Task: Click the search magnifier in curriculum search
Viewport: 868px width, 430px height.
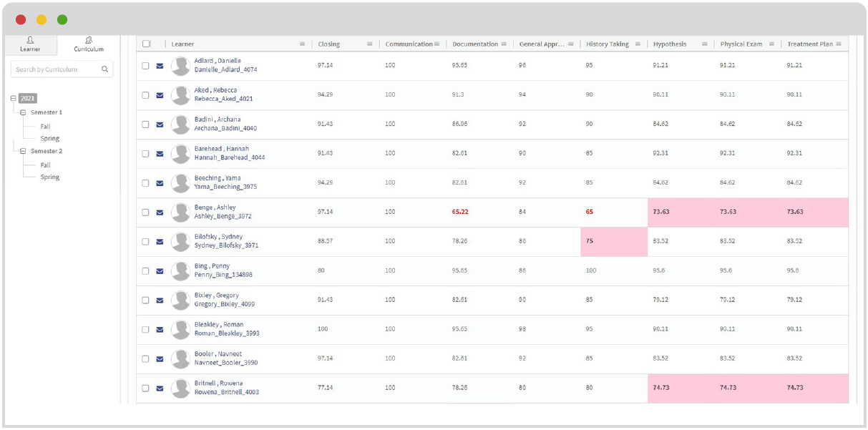Action: coord(104,69)
